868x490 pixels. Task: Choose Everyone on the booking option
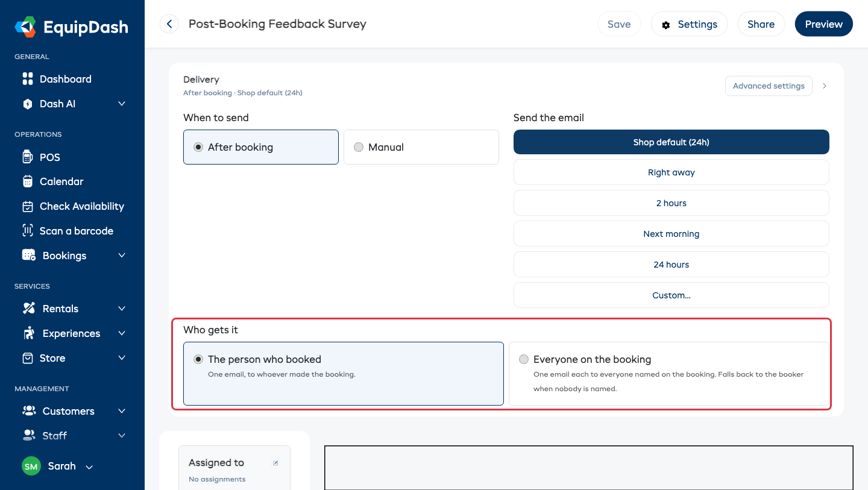tap(669, 374)
